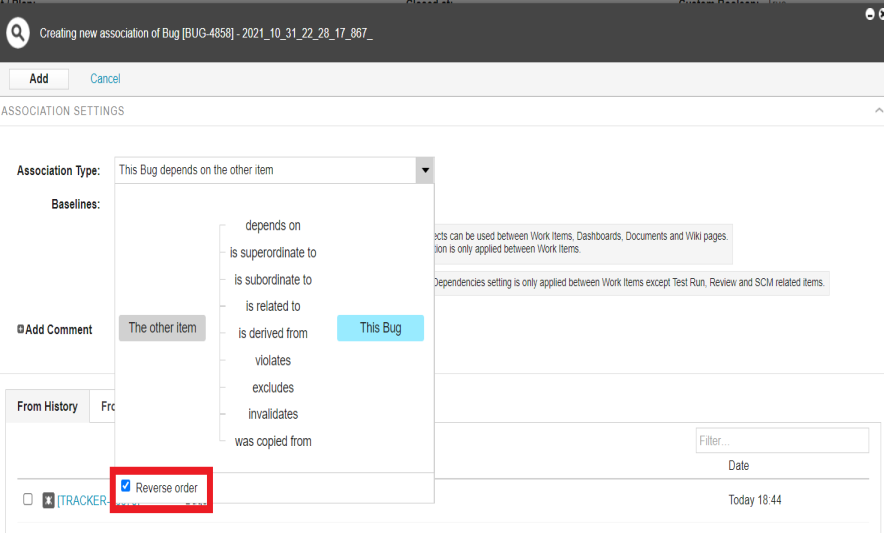Select the 'was copied from' option
Screen dimensions: 884x533
[x=273, y=442]
